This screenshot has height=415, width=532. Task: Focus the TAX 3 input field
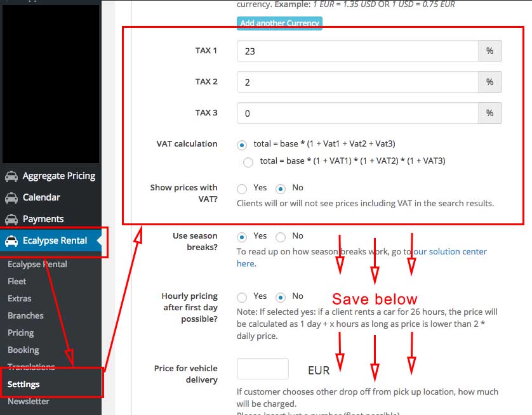tap(357, 113)
